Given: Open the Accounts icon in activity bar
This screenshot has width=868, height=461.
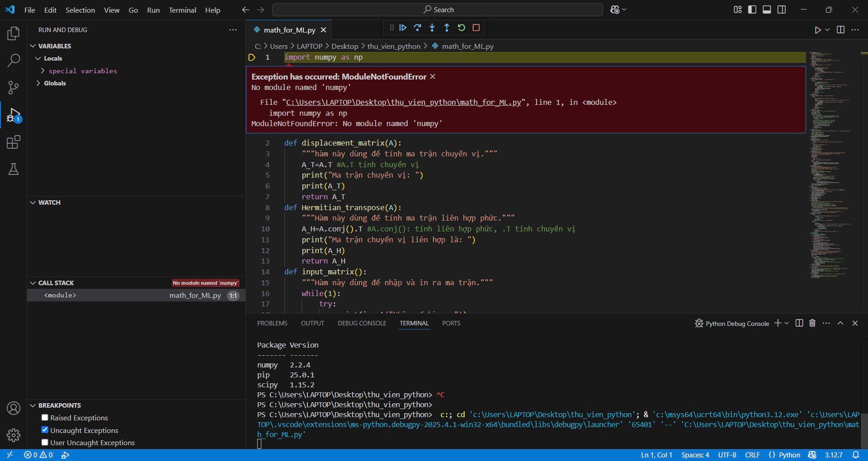Looking at the screenshot, I should (14, 408).
